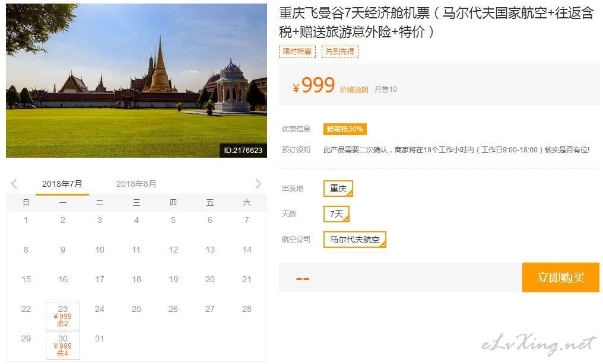Click calendar date 24
Screen dimensions: 603x364
tap(100, 309)
